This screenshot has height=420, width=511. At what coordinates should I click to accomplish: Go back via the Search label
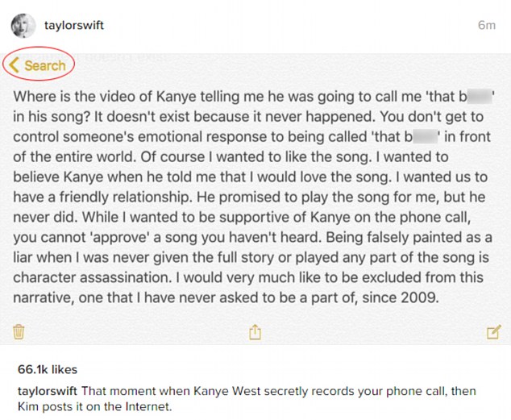click(x=45, y=65)
